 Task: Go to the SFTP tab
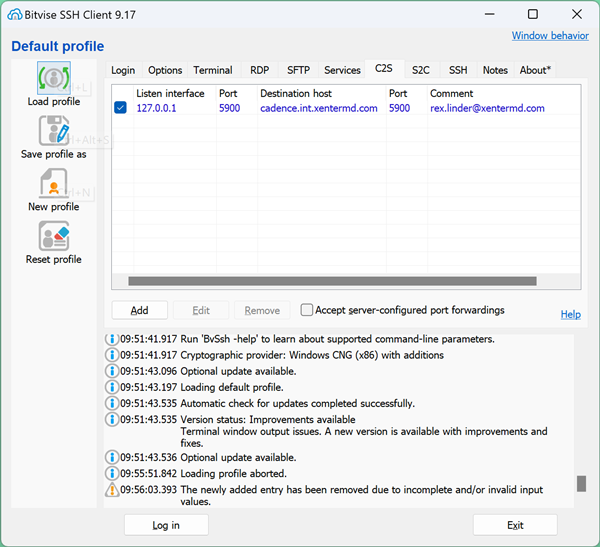pyautogui.click(x=298, y=70)
